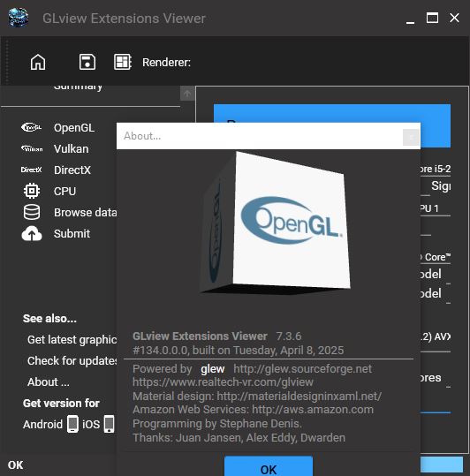Click the cloud upload Submit icon
Screen dimensions: 470x476
pos(32,233)
